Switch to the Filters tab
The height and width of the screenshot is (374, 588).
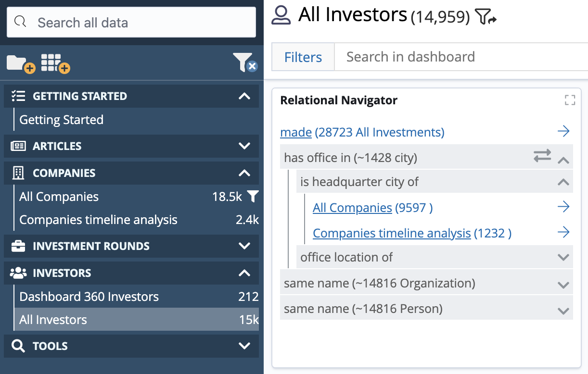click(x=303, y=57)
